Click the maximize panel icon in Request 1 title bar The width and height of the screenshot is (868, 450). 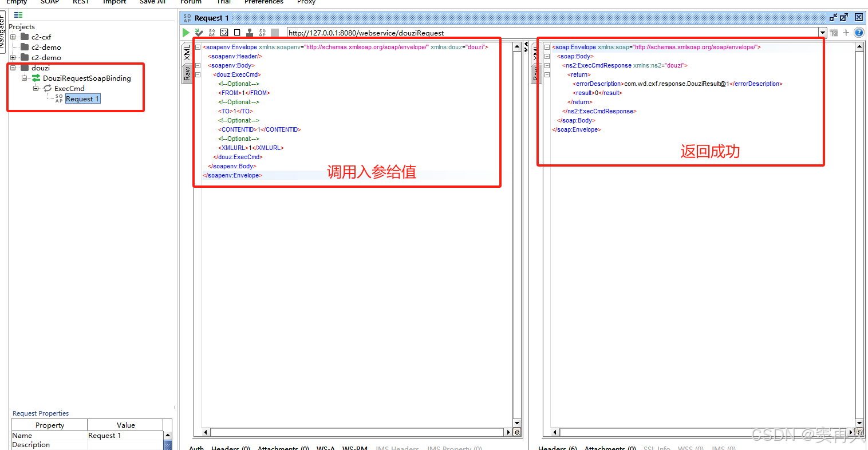pos(844,18)
